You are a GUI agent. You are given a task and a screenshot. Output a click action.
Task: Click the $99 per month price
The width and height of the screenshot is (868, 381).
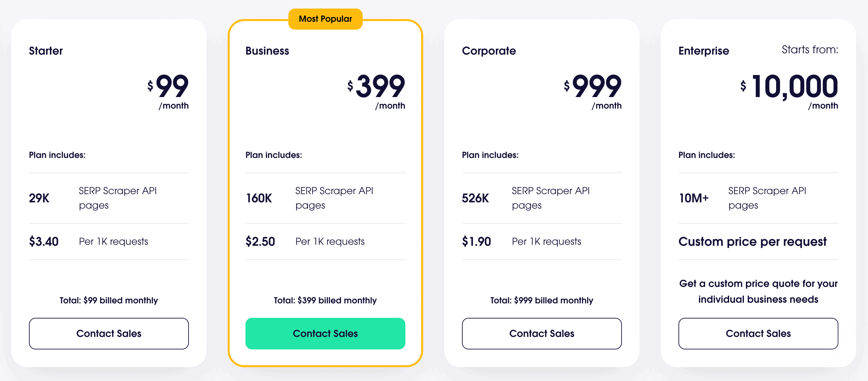click(168, 91)
